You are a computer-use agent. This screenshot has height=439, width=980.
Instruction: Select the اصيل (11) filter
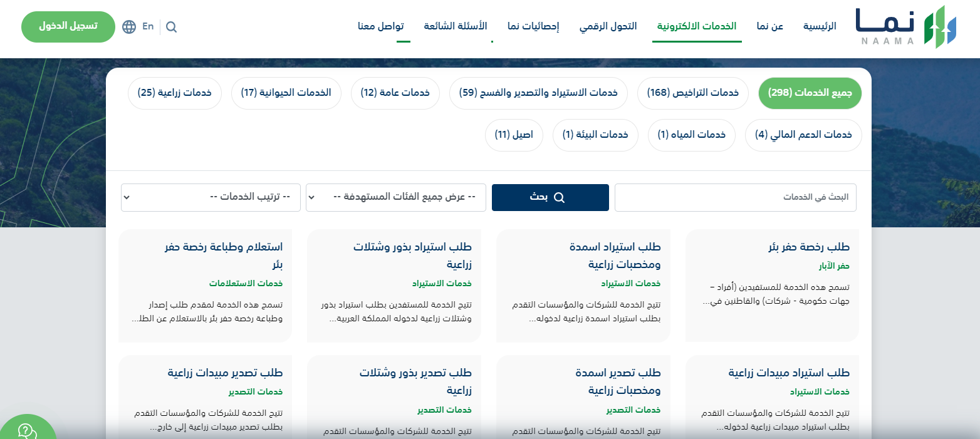(x=514, y=135)
